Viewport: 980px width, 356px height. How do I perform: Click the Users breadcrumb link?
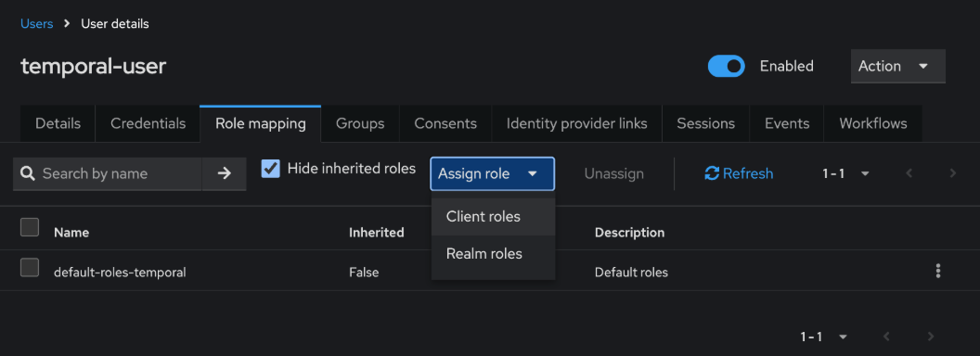coord(37,24)
